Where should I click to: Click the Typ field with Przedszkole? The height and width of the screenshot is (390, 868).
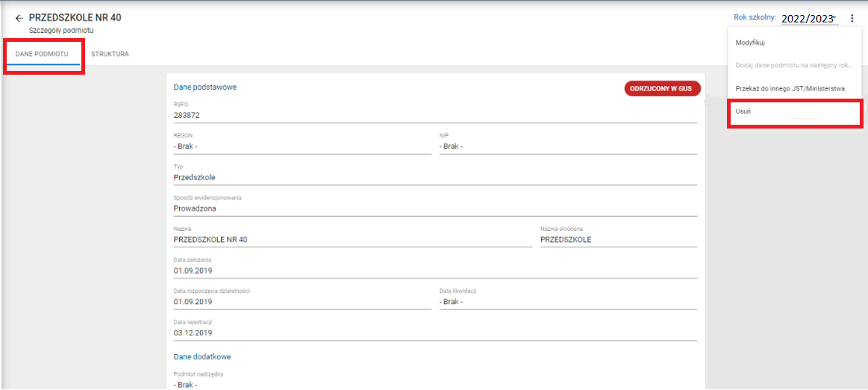(x=435, y=178)
